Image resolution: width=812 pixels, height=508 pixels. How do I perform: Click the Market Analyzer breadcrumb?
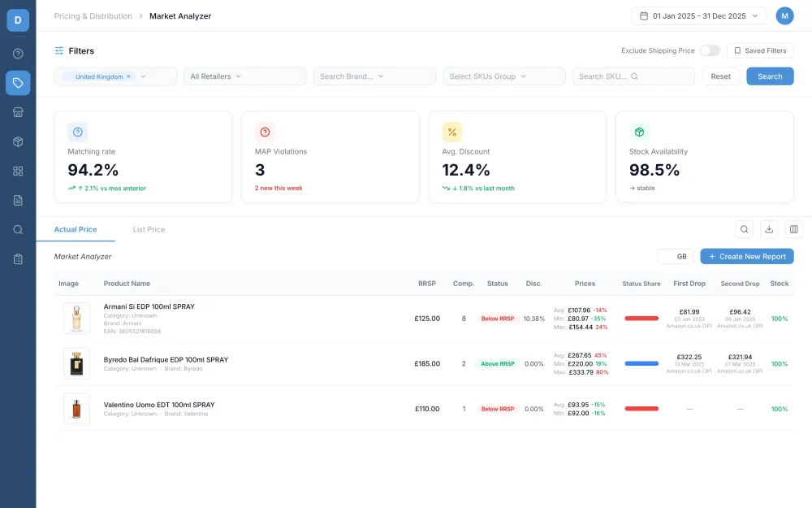pos(180,16)
